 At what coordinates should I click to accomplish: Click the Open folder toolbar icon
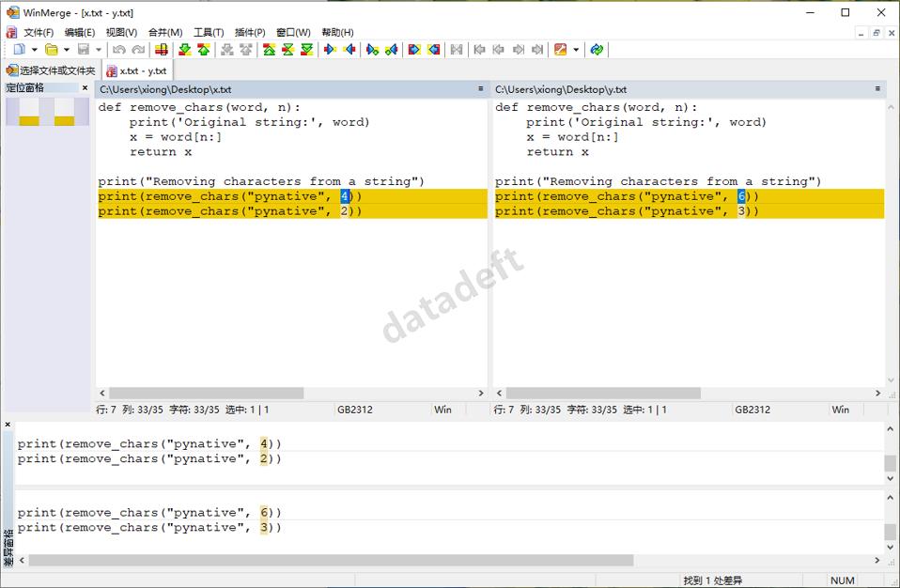click(51, 50)
